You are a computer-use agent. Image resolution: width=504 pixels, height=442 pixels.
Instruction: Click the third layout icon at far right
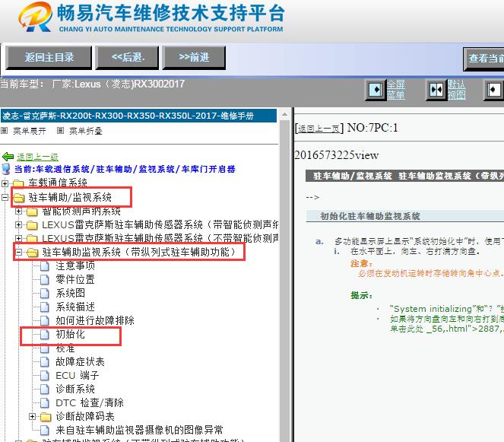click(x=493, y=90)
